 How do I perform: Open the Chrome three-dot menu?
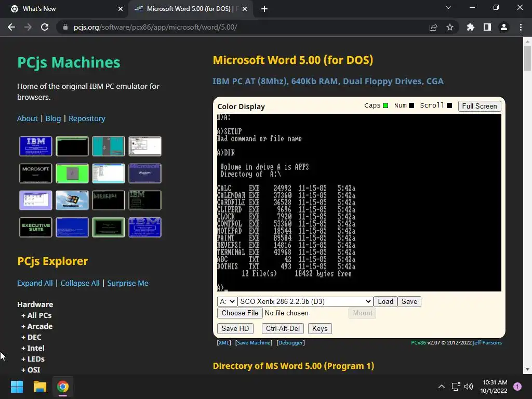(521, 27)
